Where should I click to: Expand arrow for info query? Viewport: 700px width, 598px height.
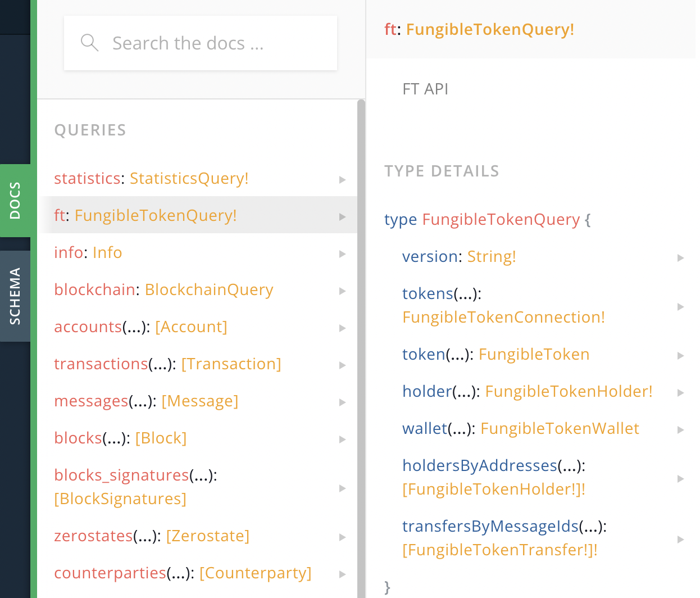click(x=342, y=253)
